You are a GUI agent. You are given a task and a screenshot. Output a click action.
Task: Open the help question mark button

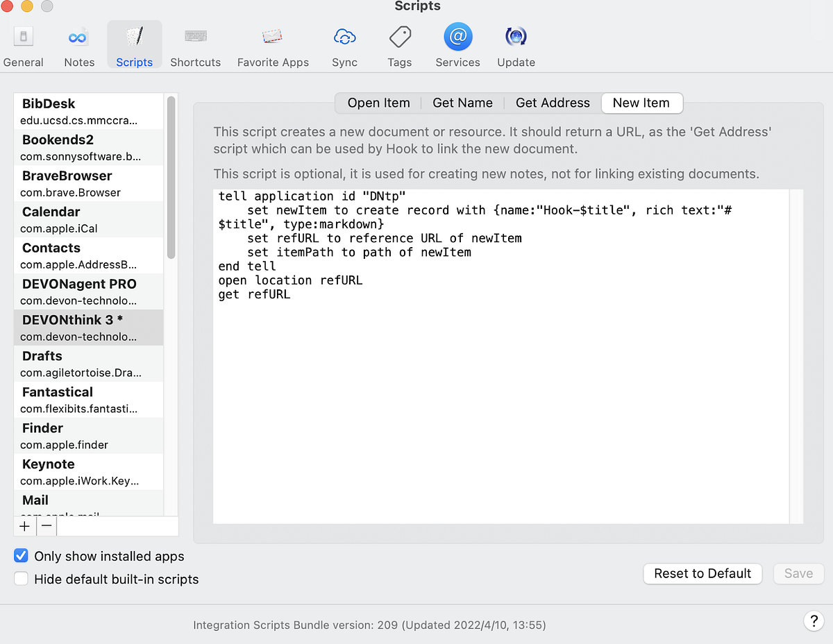813,620
